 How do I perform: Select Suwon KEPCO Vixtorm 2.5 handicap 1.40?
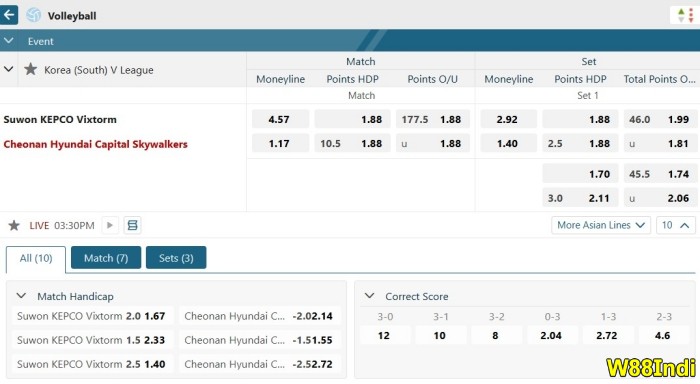point(92,364)
